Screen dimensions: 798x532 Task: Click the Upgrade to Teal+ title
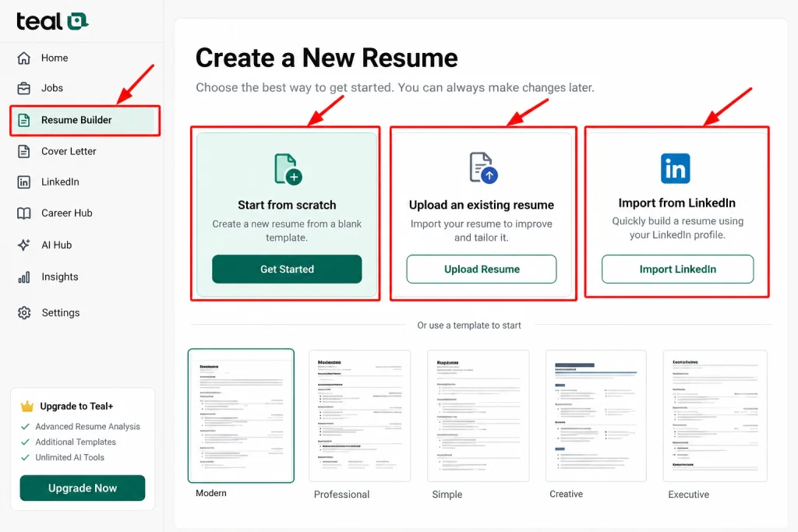[77, 407]
